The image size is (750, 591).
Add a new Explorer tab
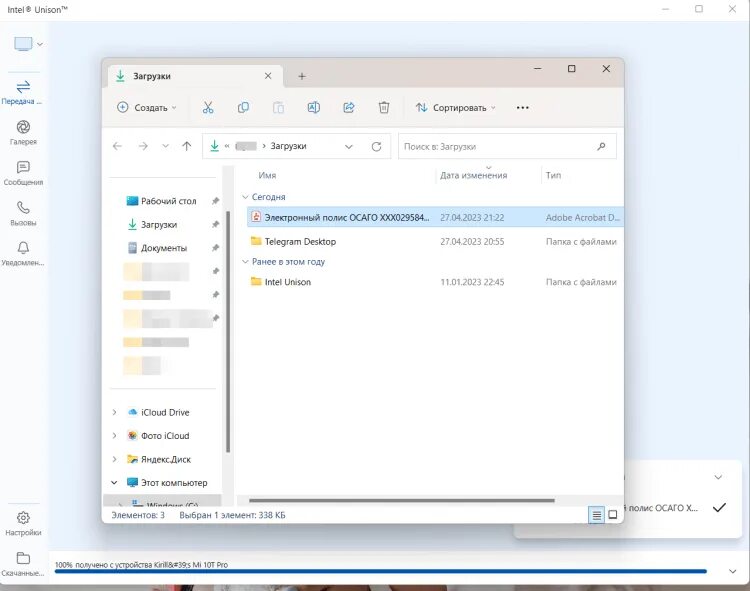tap(302, 76)
